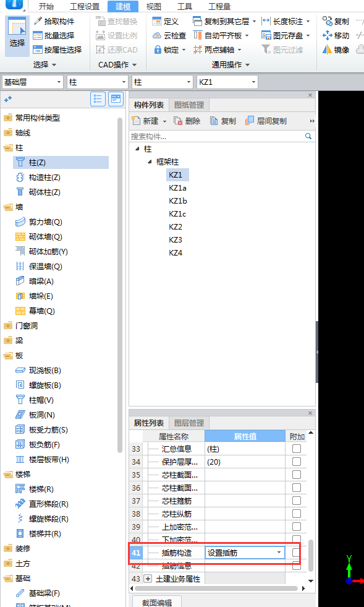
Task: Expand the 常用构件类型 folder
Action: 8,118
